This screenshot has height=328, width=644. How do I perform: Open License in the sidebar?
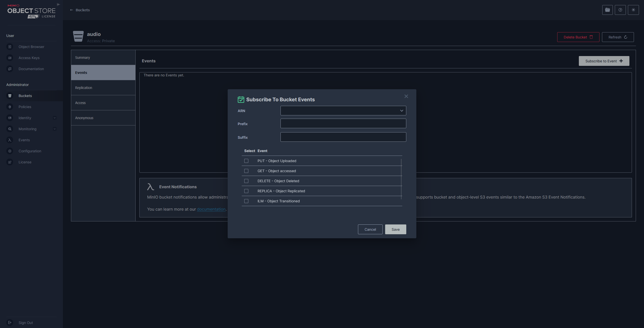click(x=25, y=162)
